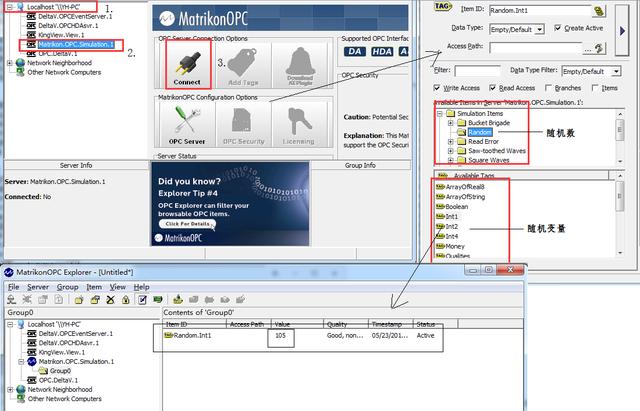640x411 pixels.
Task: Click the HDA interface badge
Action: click(x=382, y=51)
